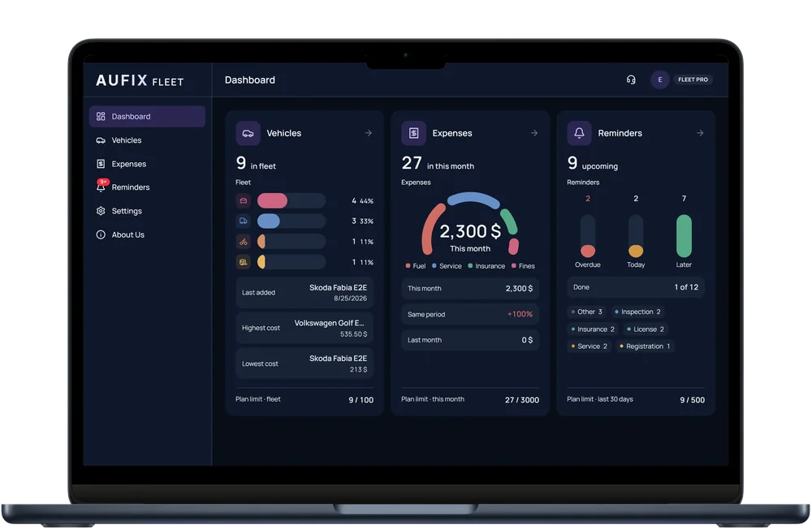Open the user avatar E
Viewport: 812px width, 529px height.
click(x=659, y=80)
